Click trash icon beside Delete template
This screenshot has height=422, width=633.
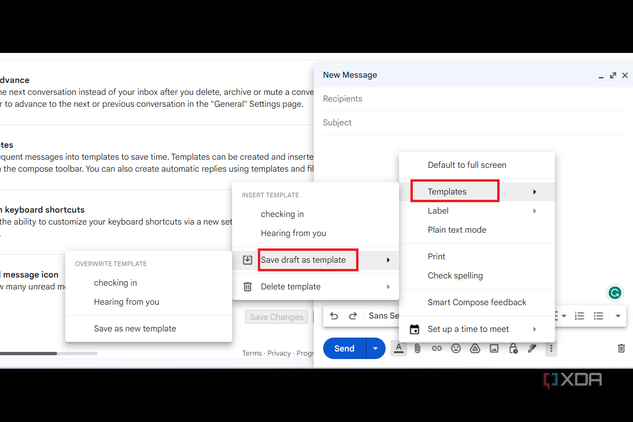[x=247, y=287]
